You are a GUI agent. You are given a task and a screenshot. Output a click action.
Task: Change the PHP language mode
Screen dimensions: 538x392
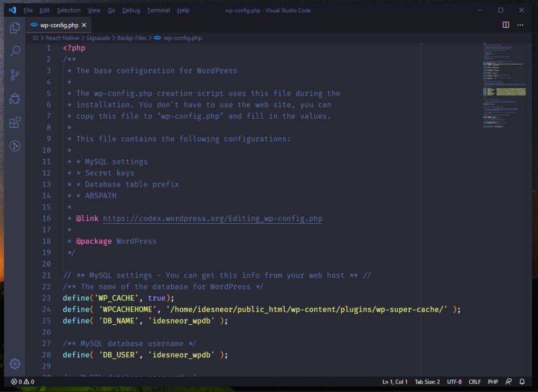[493, 381]
